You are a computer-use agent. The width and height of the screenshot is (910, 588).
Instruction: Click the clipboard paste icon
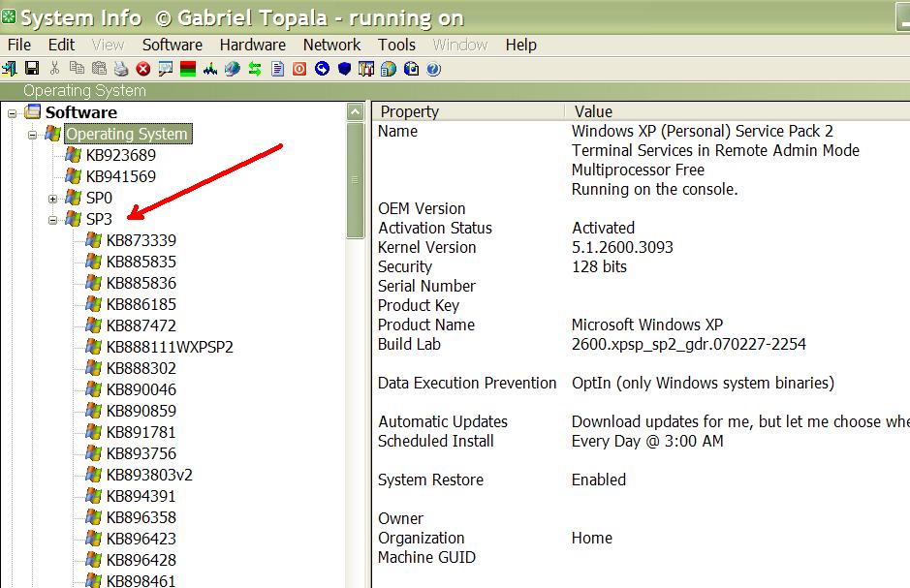(99, 69)
